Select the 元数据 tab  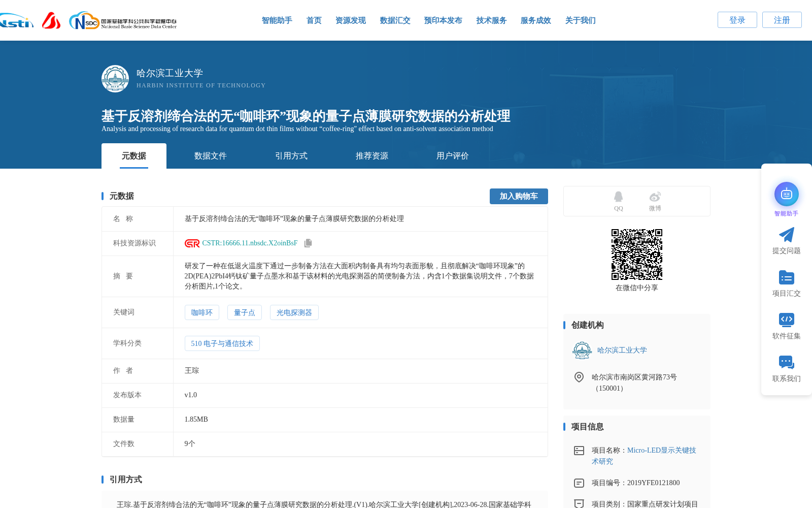click(x=134, y=156)
